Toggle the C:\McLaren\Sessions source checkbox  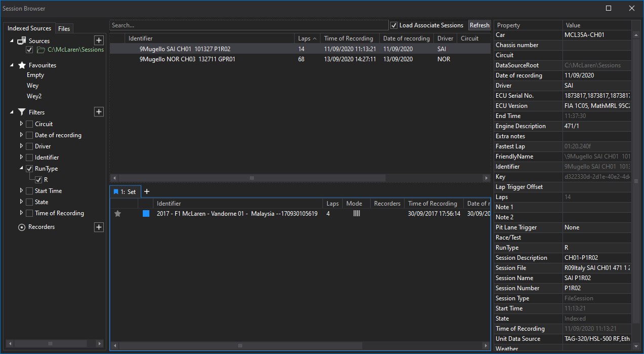tap(28, 49)
